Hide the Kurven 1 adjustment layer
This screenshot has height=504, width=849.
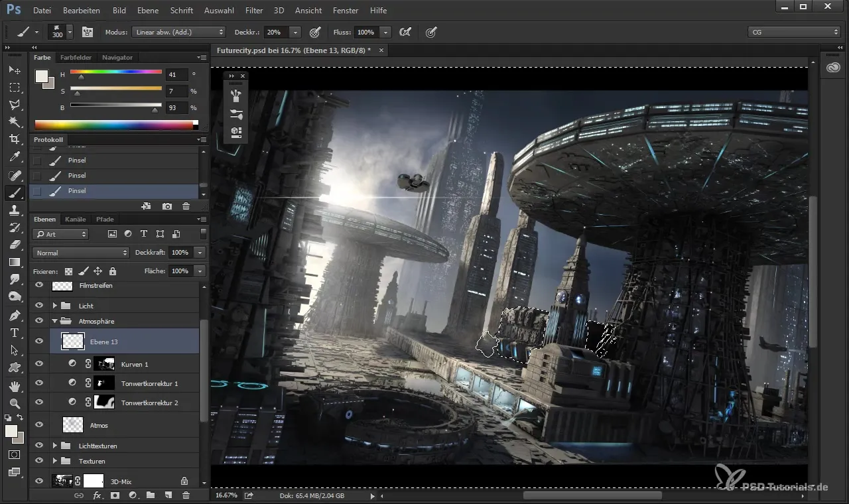39,364
